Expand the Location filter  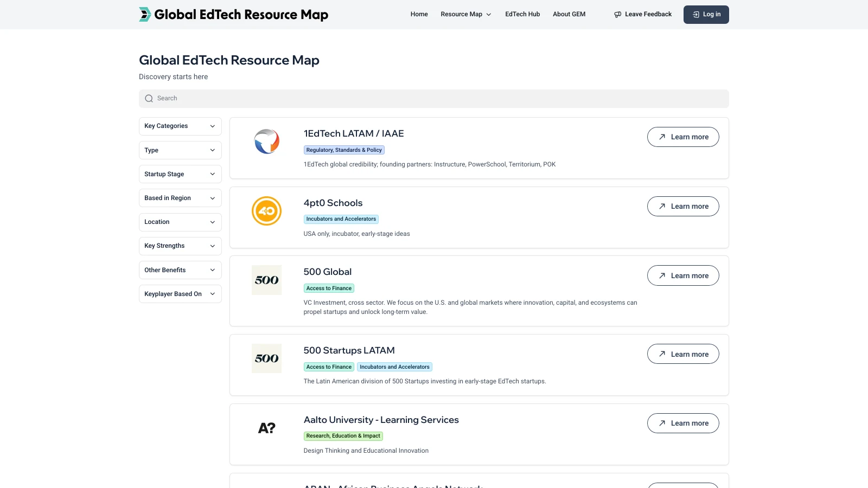[180, 222]
